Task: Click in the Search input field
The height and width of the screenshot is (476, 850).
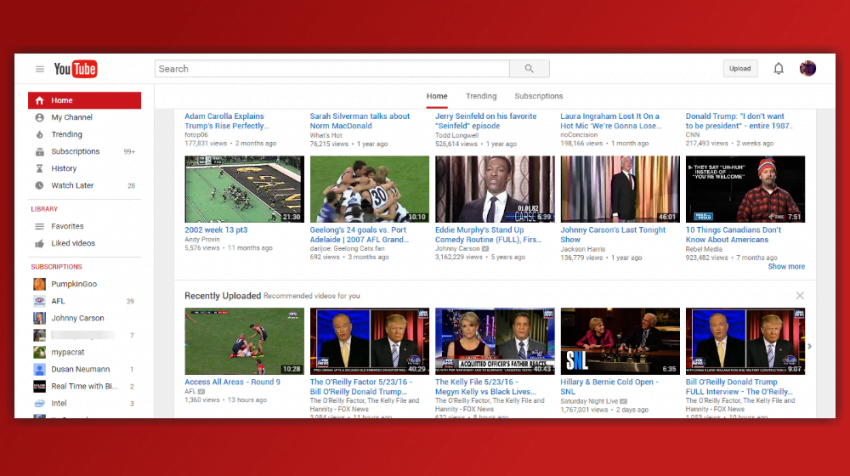Action: [332, 69]
